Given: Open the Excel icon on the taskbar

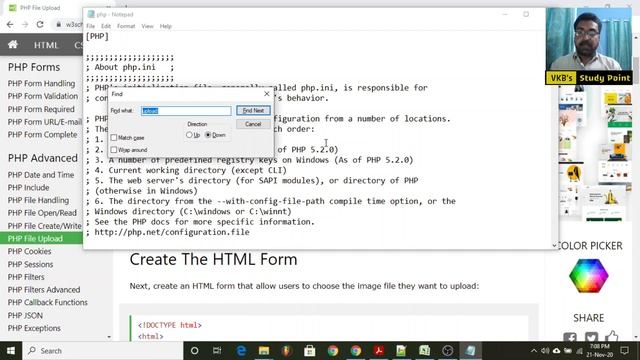Looking at the screenshot, I should (424, 351).
